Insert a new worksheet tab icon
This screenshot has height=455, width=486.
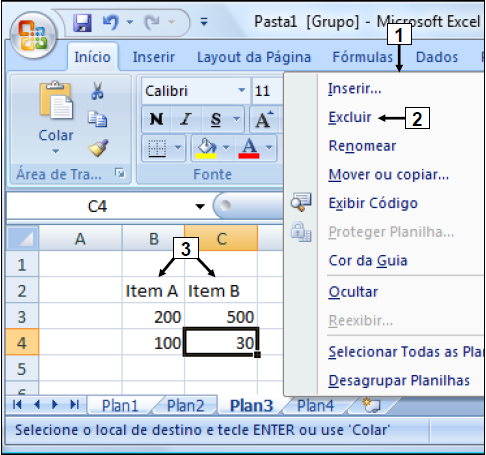click(x=371, y=405)
